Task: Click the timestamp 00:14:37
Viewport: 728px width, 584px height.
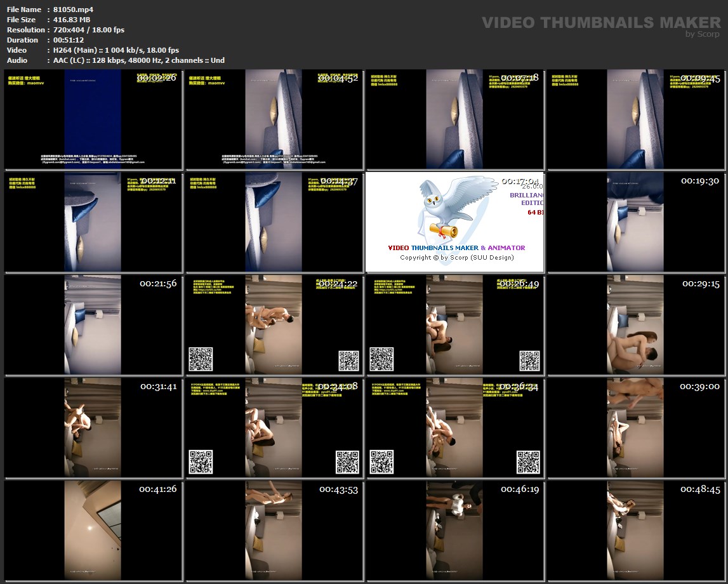Action: click(338, 181)
